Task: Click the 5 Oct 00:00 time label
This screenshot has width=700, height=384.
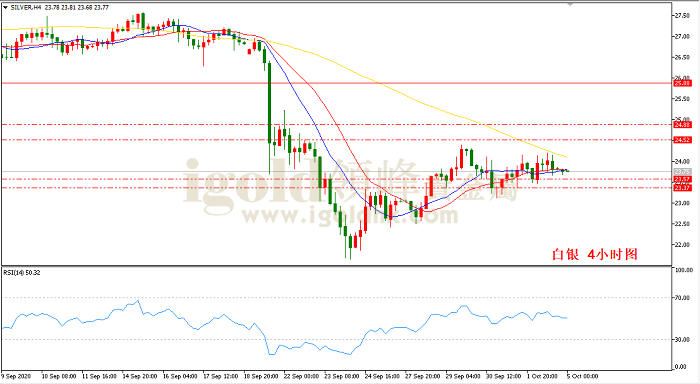Action: pyautogui.click(x=582, y=376)
